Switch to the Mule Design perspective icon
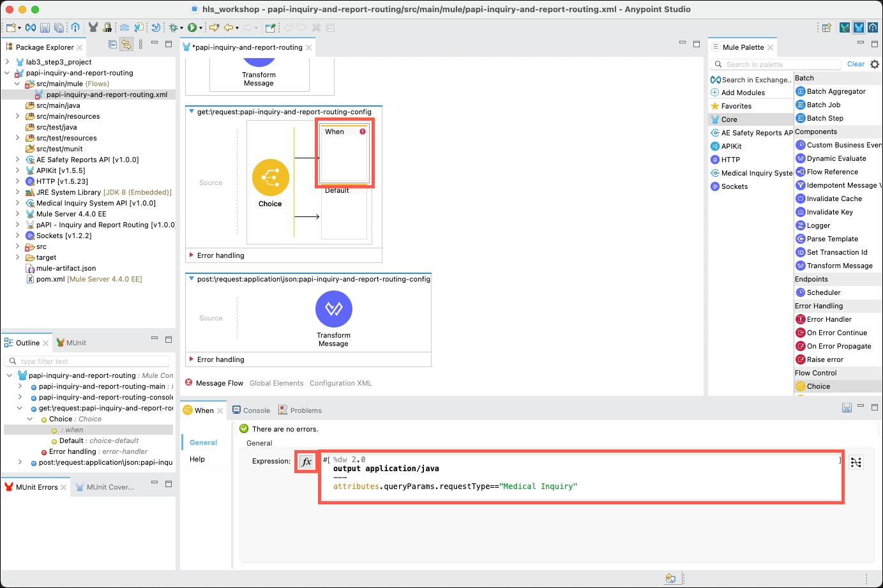This screenshot has width=883, height=588. coord(859,27)
